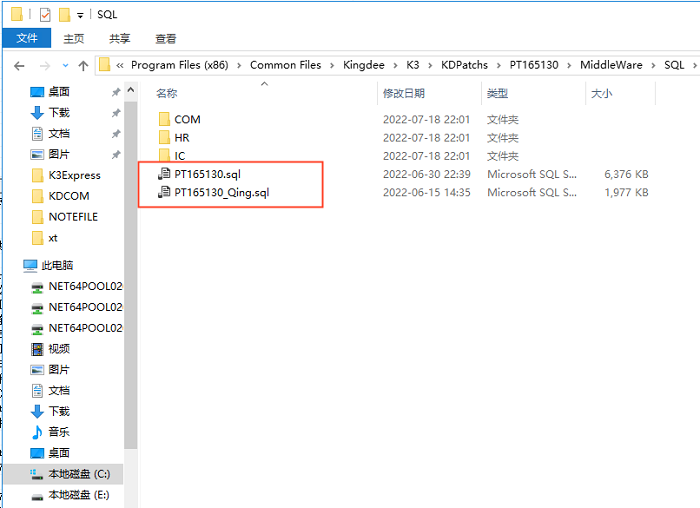
Task: Select the COM folder icon
Action: [x=164, y=119]
